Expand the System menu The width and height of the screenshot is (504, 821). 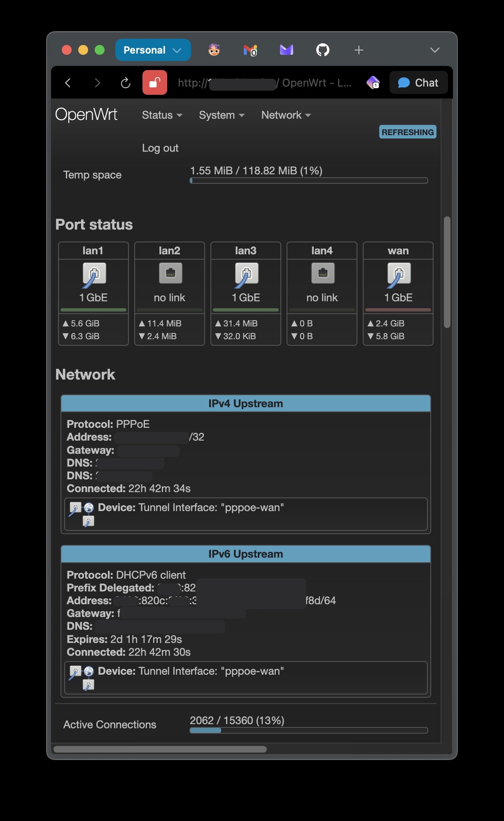pyautogui.click(x=222, y=115)
